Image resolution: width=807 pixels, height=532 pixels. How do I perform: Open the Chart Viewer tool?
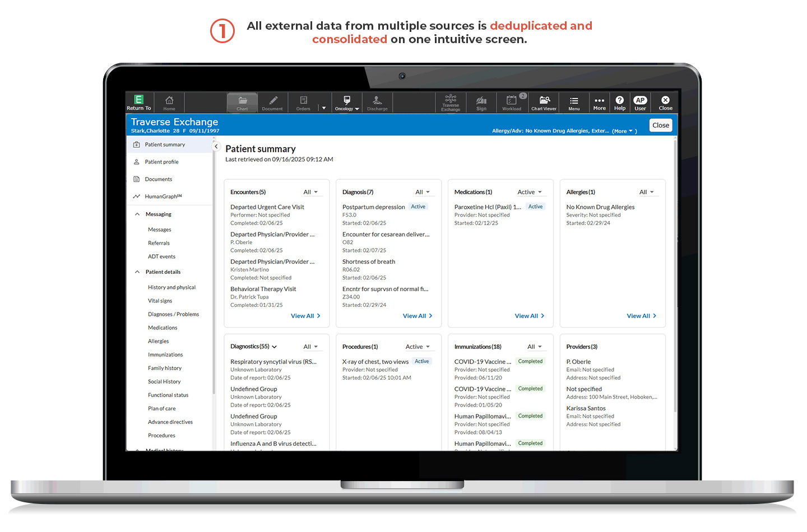(544, 102)
